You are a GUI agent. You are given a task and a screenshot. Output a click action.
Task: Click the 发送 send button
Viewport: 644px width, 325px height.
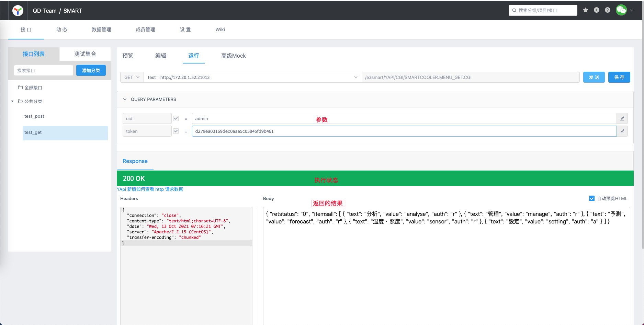pos(594,77)
